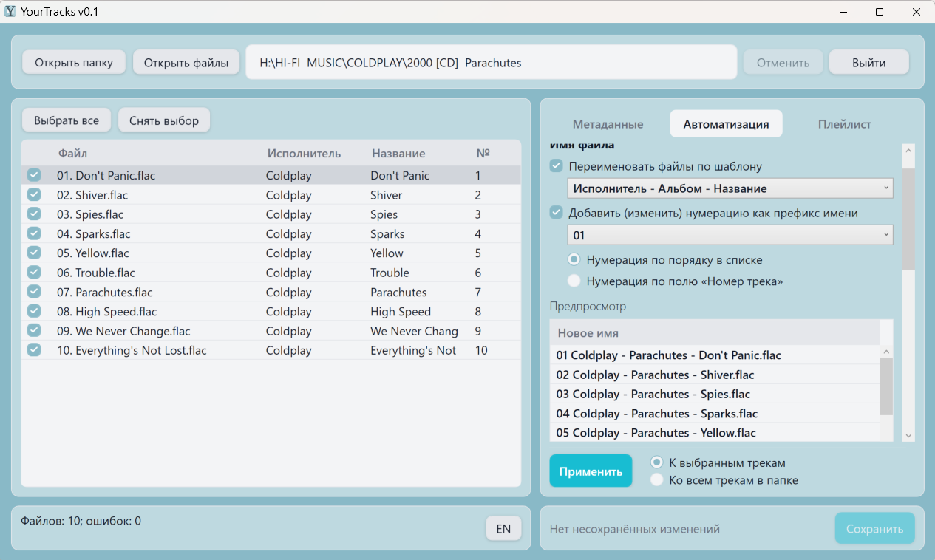Click the Новое имя preview column header
The height and width of the screenshot is (560, 935).
click(715, 332)
